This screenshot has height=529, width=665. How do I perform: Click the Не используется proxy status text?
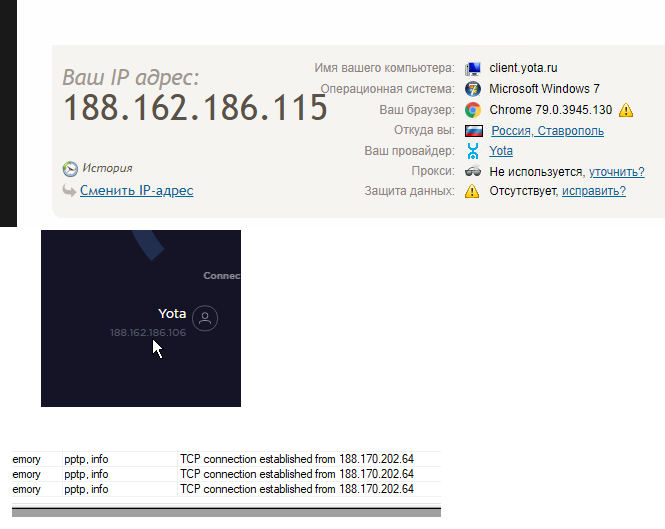pos(536,172)
